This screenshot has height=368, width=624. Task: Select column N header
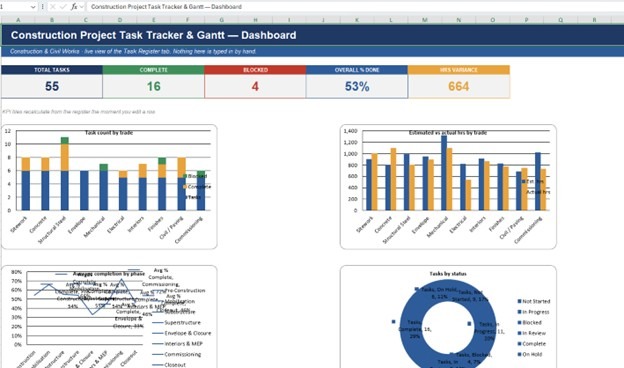458,20
